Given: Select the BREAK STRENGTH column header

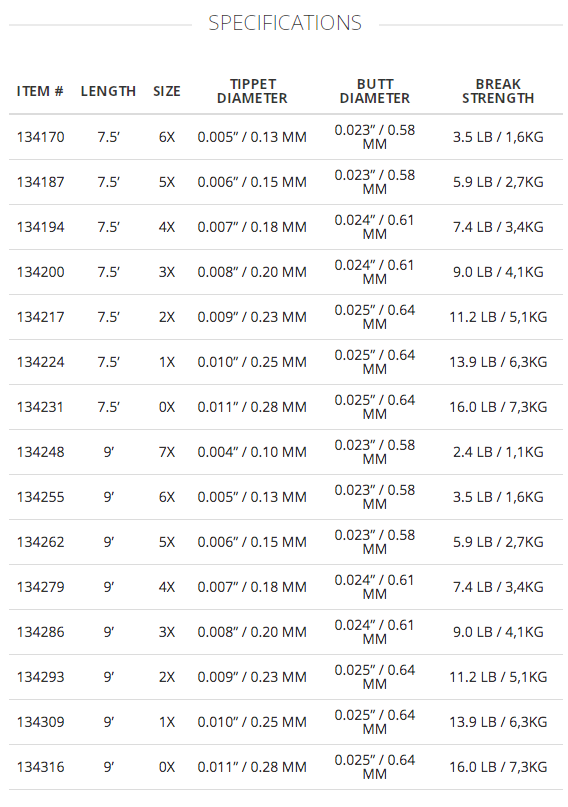Looking at the screenshot, I should coord(498,91).
